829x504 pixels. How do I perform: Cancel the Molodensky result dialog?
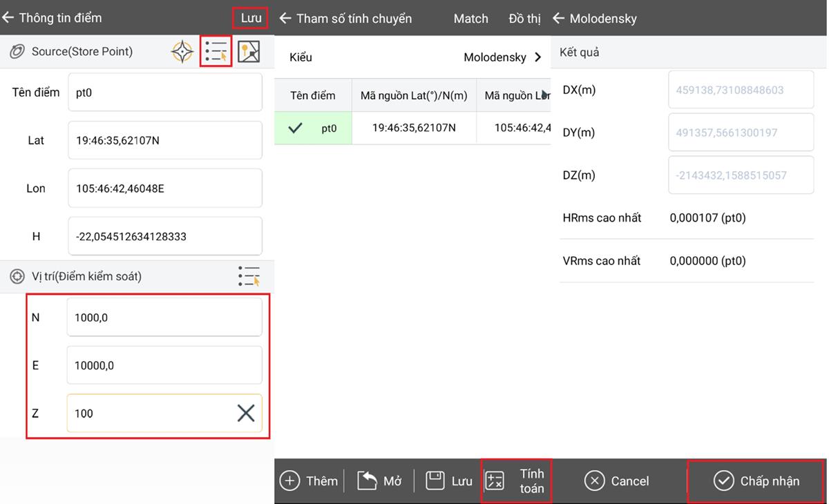617,481
